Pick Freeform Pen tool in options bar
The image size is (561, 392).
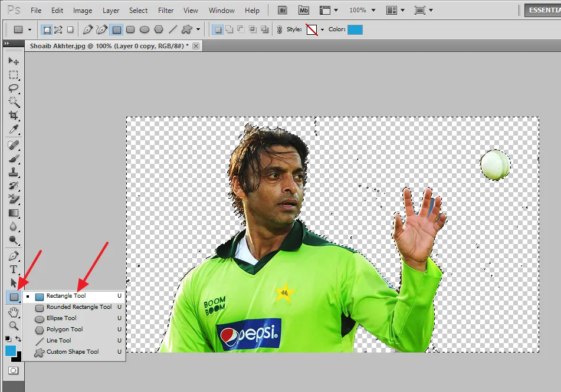click(x=102, y=29)
